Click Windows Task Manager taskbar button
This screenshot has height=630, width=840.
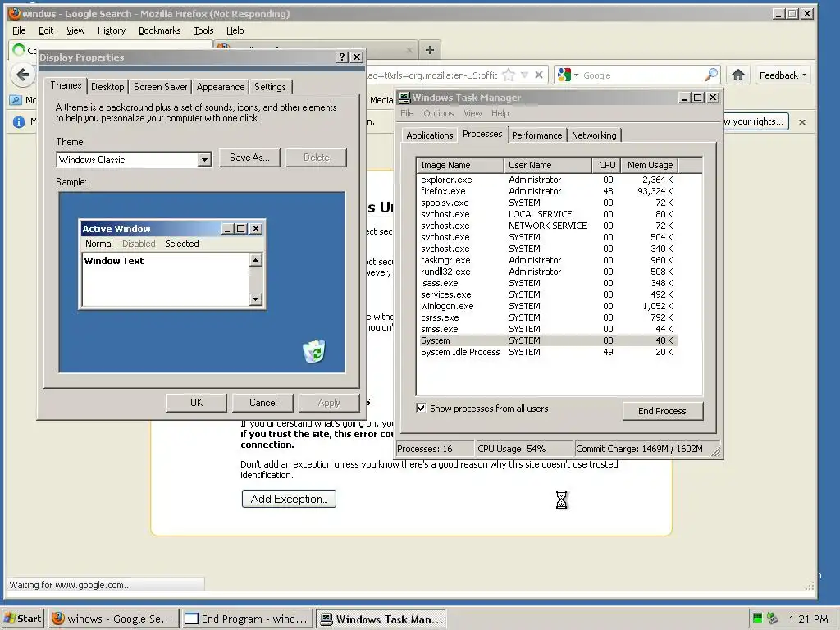(381, 619)
